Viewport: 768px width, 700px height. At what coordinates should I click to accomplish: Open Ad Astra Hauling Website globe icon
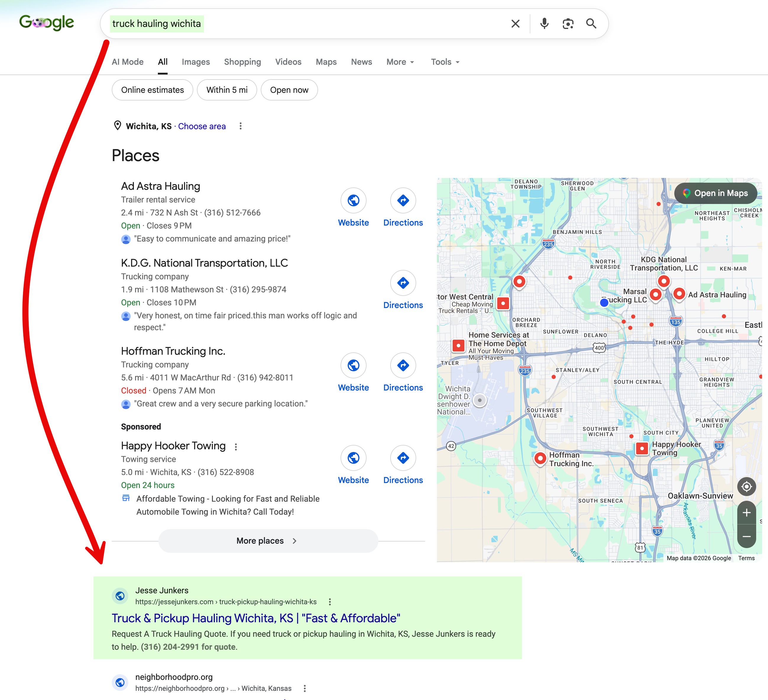(x=354, y=200)
